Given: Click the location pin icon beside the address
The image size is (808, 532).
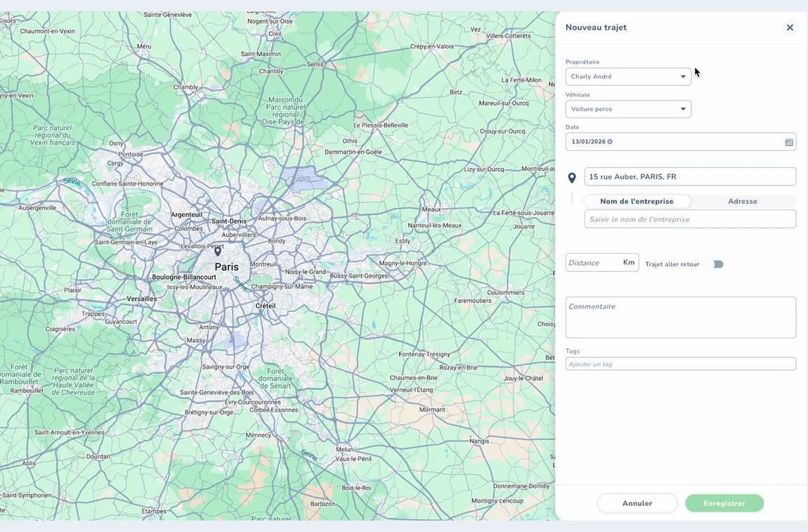Looking at the screenshot, I should (571, 178).
